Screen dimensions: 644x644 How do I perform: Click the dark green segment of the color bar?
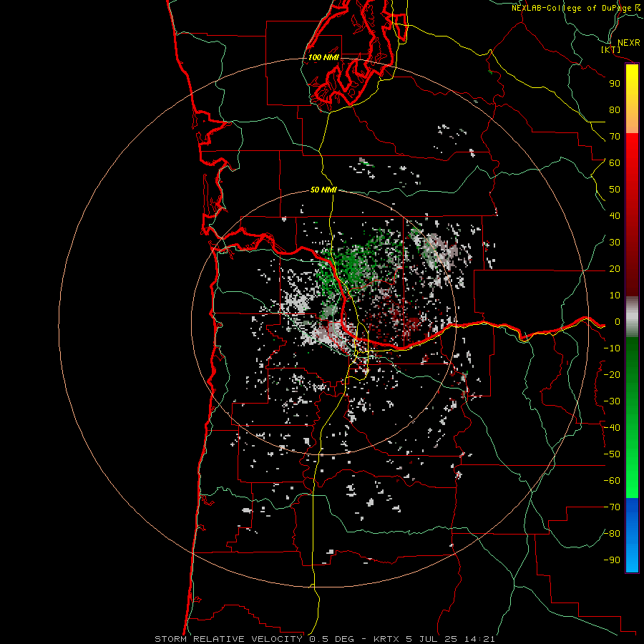point(632,357)
